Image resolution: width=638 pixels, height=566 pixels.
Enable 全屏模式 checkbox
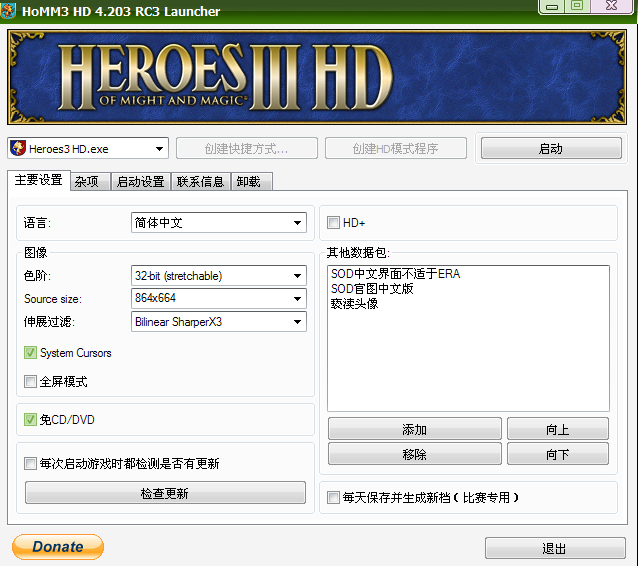point(30,382)
